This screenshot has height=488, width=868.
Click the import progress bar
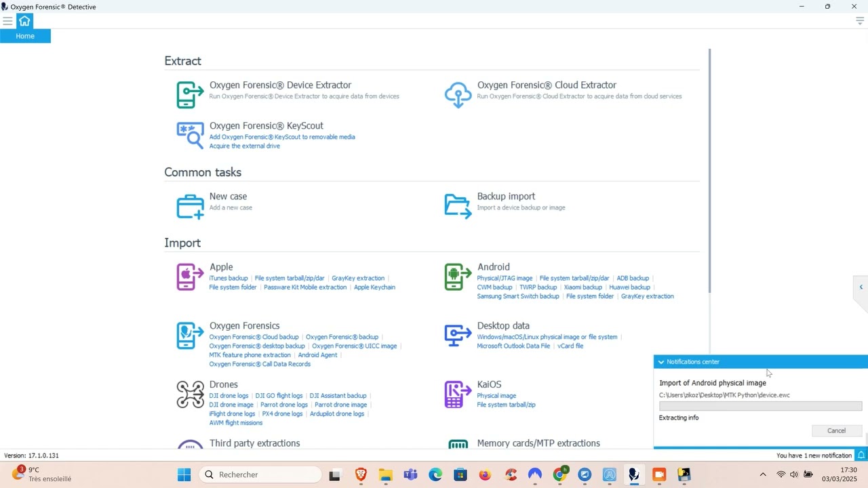coord(760,406)
